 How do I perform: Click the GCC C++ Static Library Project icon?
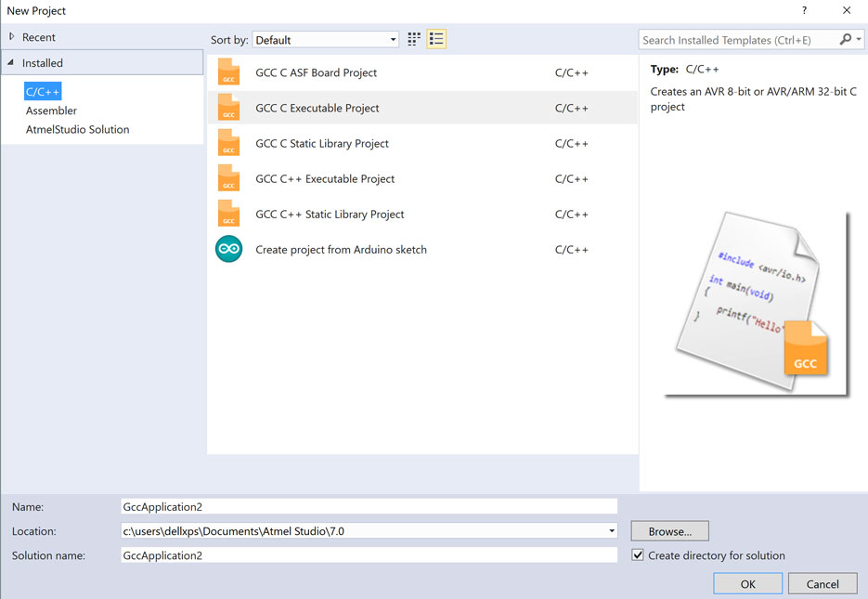[228, 214]
